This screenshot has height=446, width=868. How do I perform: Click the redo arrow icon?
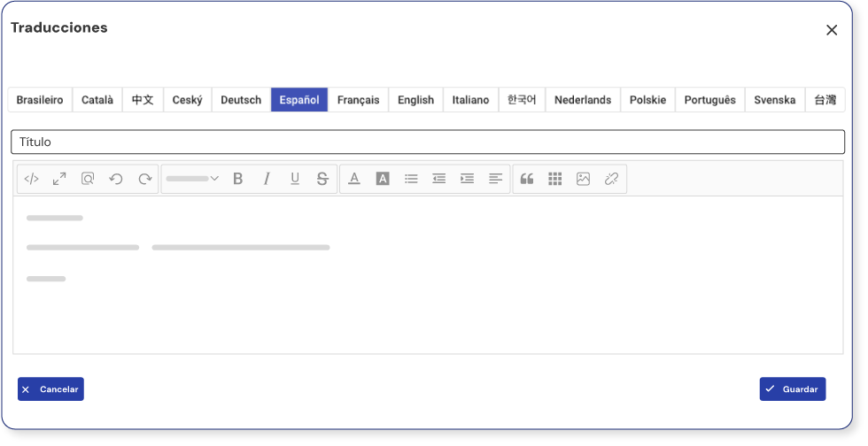click(145, 179)
